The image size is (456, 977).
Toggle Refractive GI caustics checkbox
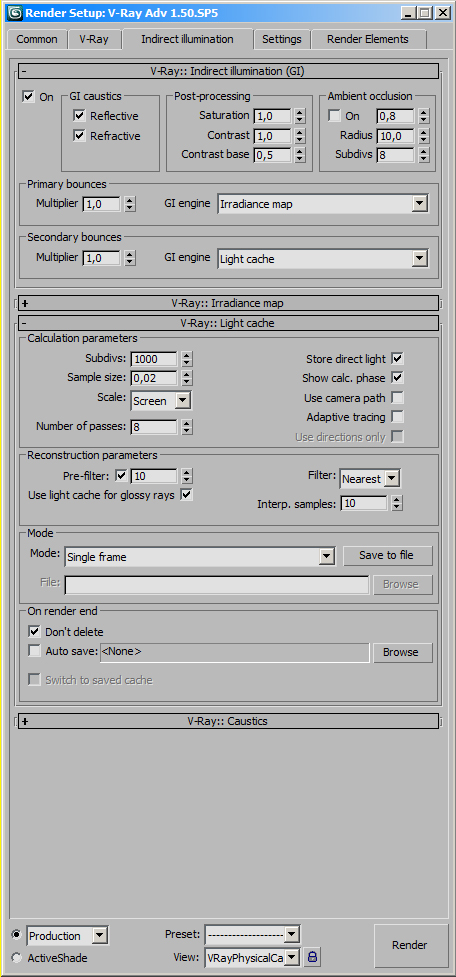79,135
